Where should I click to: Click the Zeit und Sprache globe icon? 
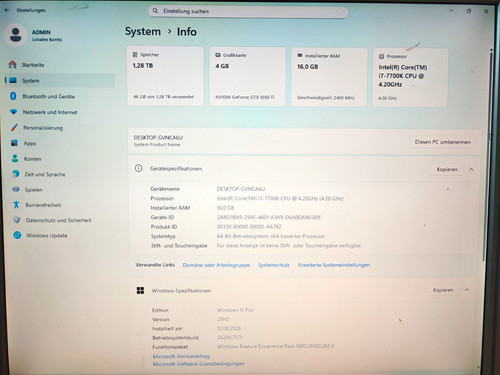[x=15, y=174]
